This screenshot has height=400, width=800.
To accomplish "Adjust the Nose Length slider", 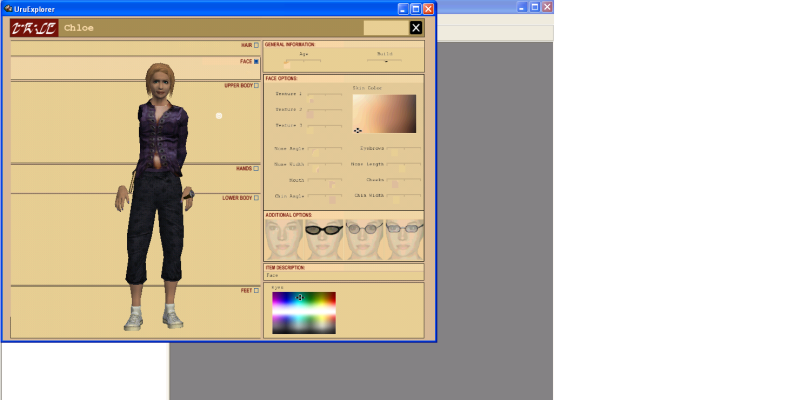I will tap(404, 164).
